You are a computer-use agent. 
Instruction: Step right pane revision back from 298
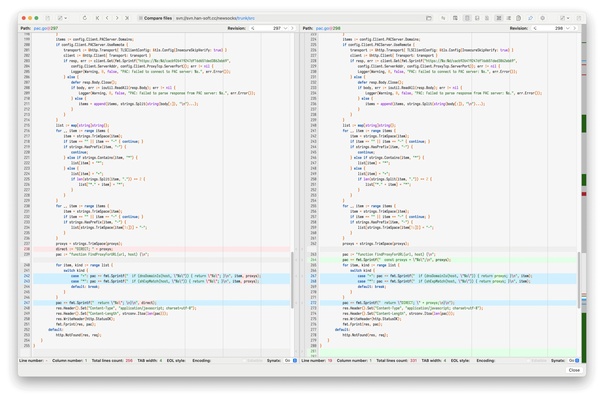535,28
